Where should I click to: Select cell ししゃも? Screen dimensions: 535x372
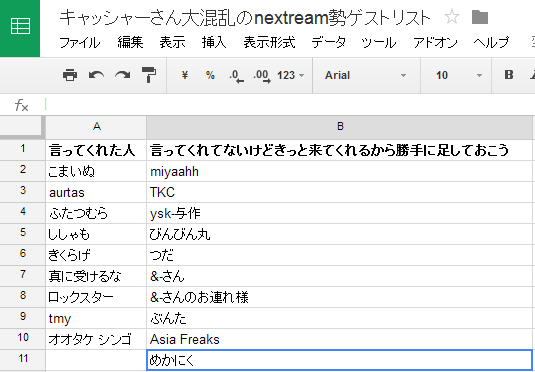[96, 234]
